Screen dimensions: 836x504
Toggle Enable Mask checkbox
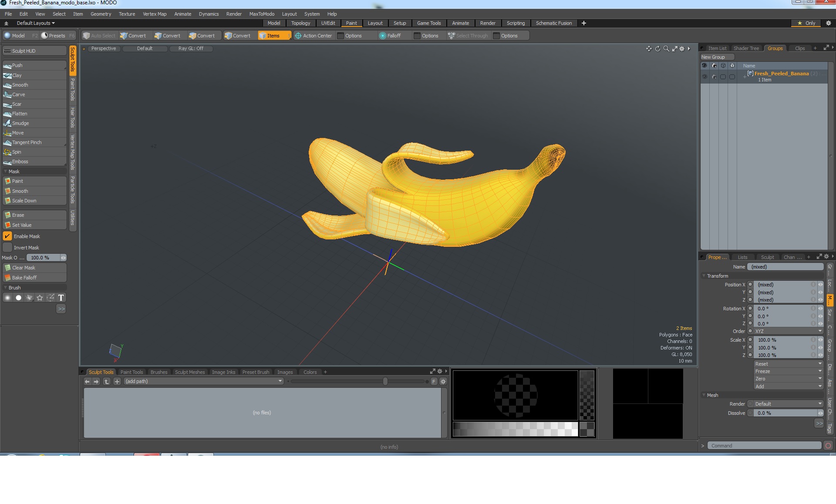coord(7,236)
